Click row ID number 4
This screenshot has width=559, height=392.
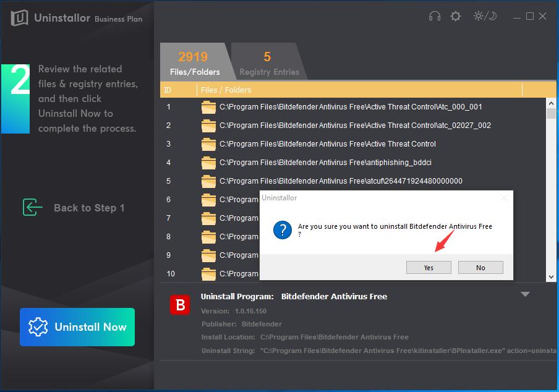pyautogui.click(x=168, y=163)
